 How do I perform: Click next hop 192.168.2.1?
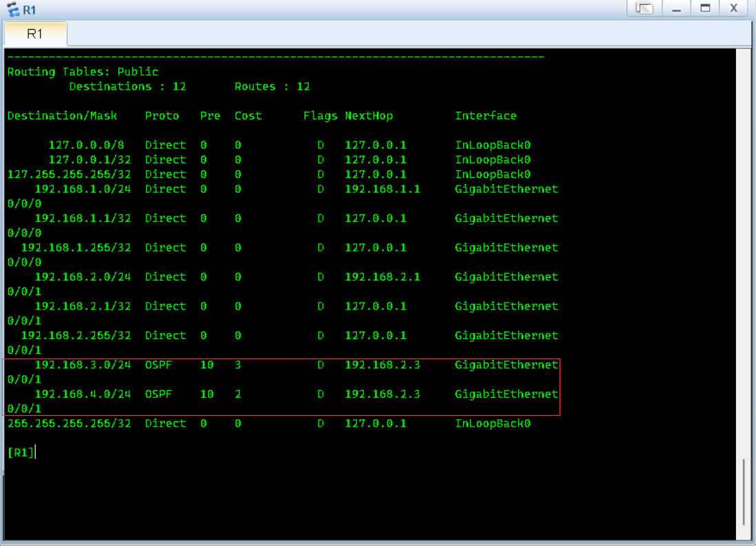[382, 277]
